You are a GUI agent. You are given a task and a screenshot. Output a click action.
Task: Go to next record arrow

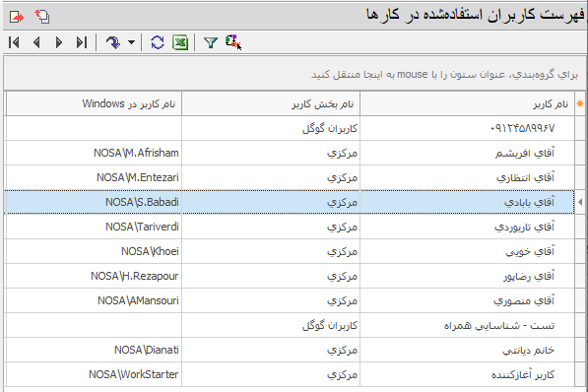click(x=58, y=42)
